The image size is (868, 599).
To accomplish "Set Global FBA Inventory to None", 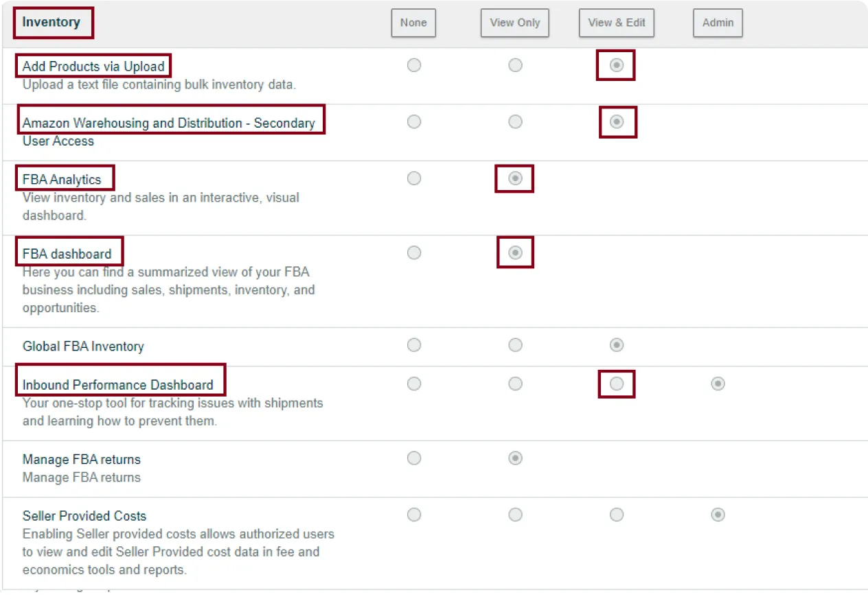I will click(x=414, y=344).
